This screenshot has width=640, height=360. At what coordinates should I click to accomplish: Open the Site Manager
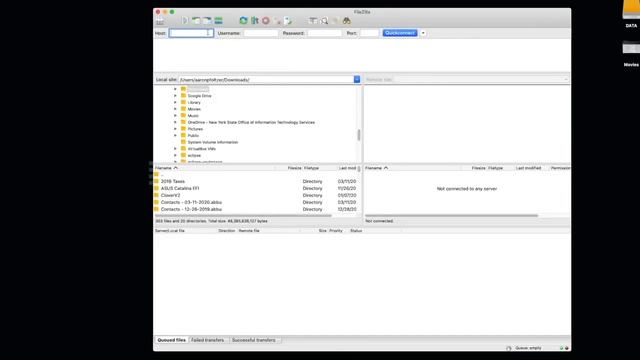click(x=160, y=21)
